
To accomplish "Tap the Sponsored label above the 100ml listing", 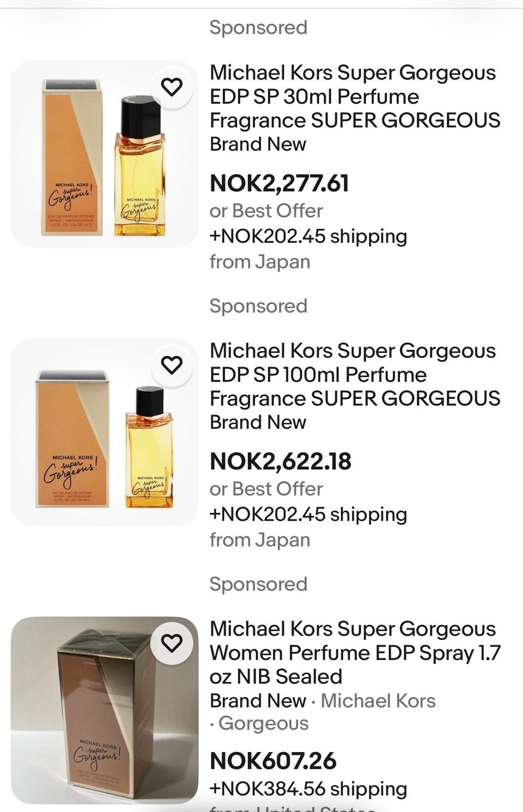I will tap(258, 306).
